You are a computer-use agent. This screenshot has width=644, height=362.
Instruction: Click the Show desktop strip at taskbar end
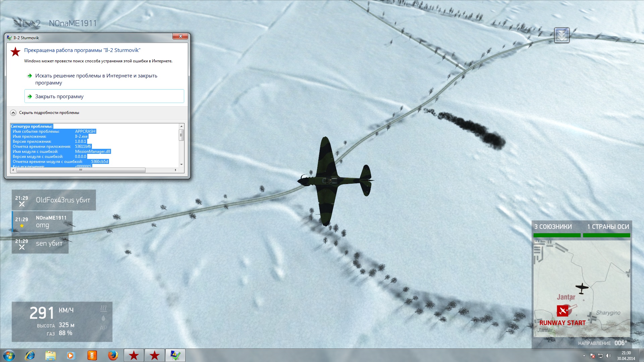(641, 355)
